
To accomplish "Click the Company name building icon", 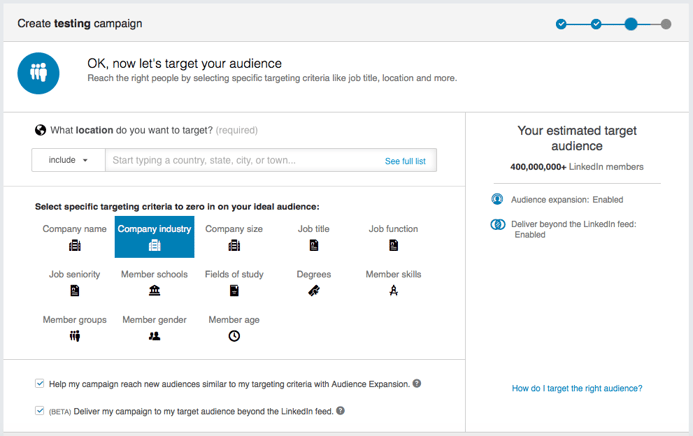I will [75, 245].
